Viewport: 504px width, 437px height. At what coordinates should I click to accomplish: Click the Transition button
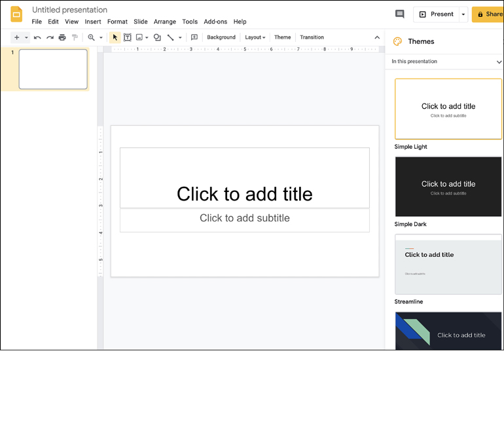[312, 37]
